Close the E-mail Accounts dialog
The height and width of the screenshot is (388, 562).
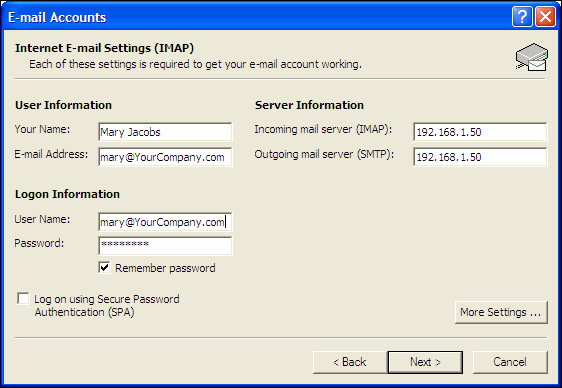point(545,16)
